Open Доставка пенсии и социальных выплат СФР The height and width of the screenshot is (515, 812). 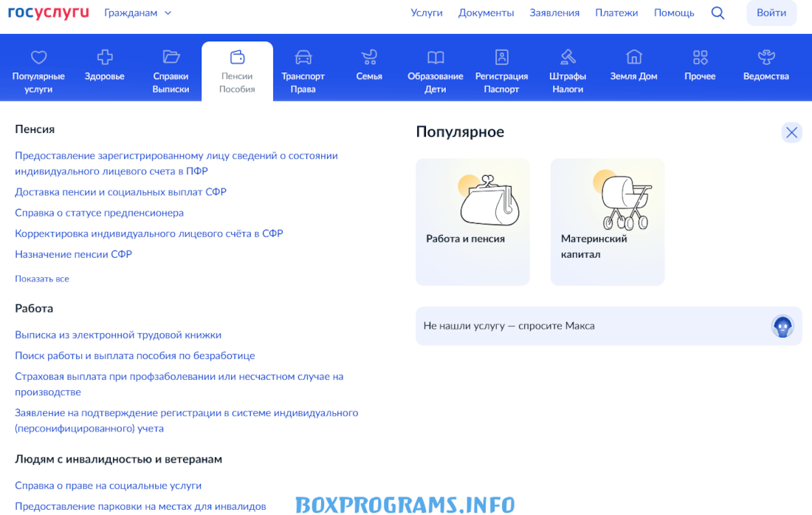pos(120,191)
